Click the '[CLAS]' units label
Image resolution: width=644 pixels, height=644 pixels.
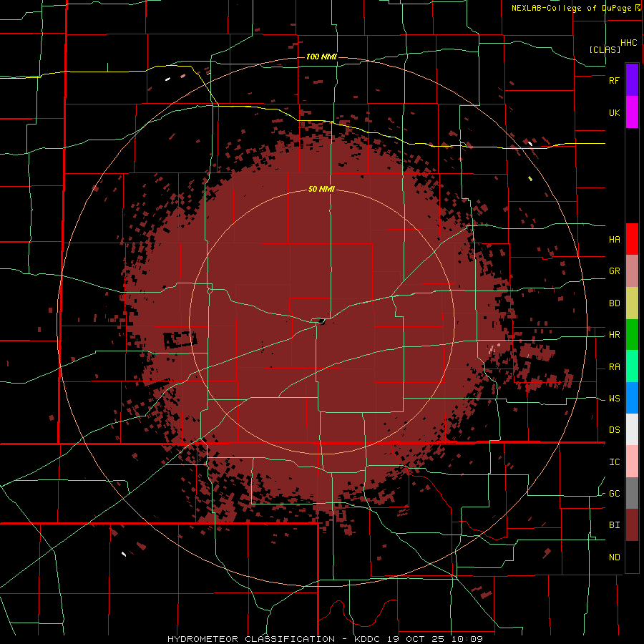click(605, 49)
